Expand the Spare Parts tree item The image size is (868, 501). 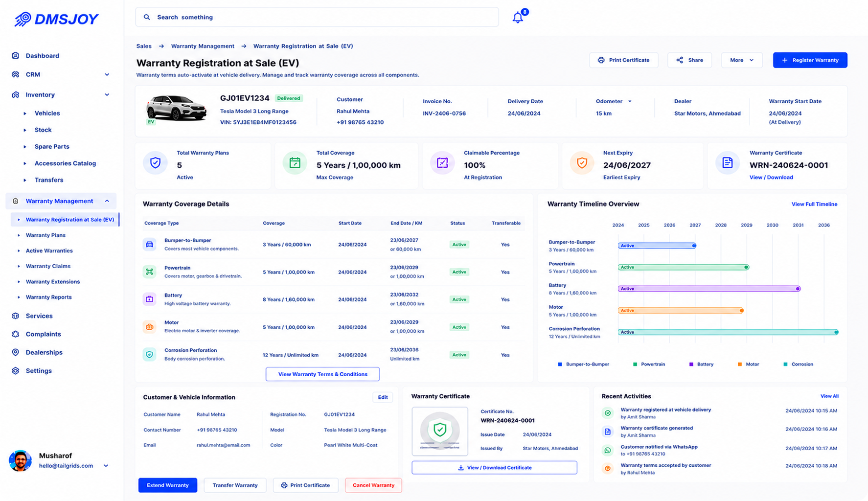pos(25,147)
